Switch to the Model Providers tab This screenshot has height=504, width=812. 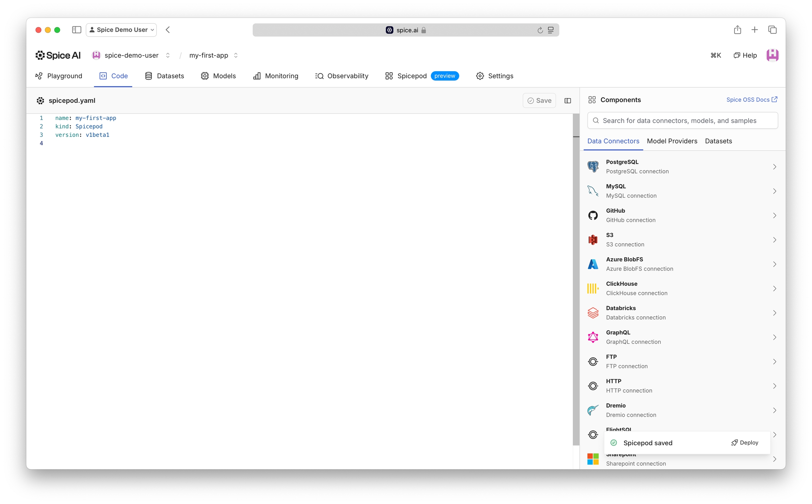coord(672,141)
